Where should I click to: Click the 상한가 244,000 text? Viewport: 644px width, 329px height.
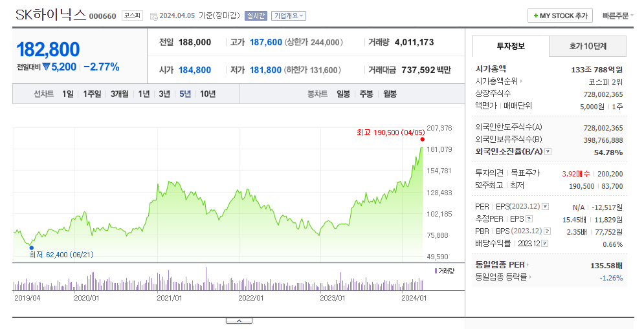(314, 42)
